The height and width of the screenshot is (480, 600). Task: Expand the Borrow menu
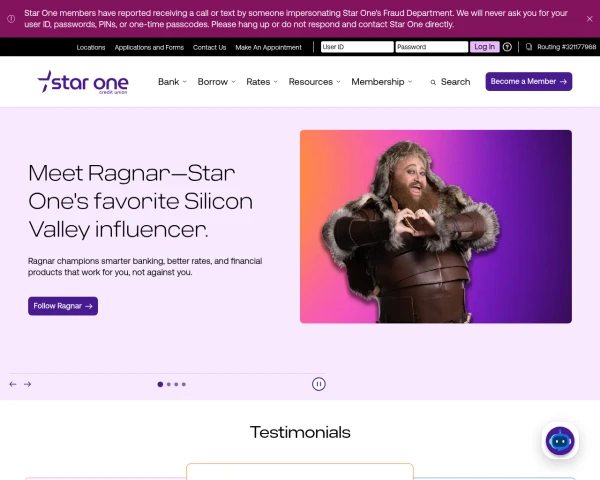(217, 82)
